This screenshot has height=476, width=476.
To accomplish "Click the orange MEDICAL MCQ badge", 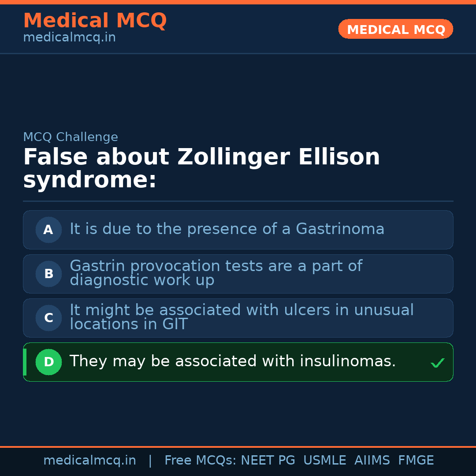I will pos(395,29).
